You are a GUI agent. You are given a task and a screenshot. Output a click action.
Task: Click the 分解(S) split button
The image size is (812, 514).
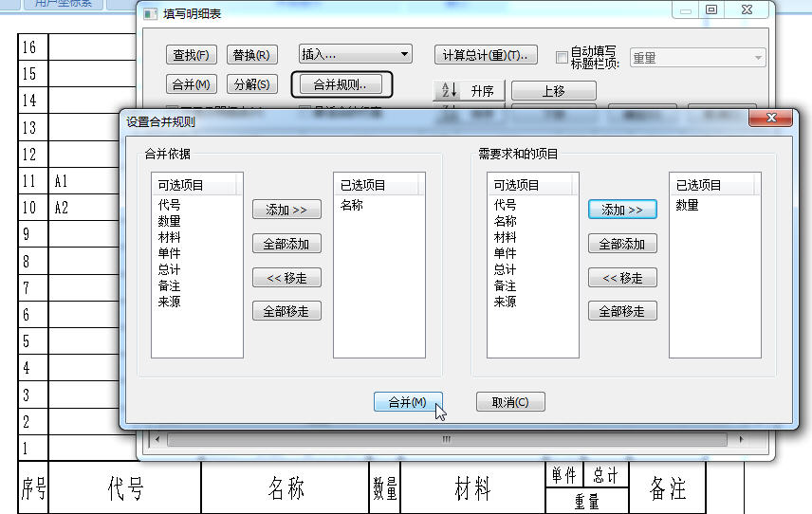coord(251,84)
